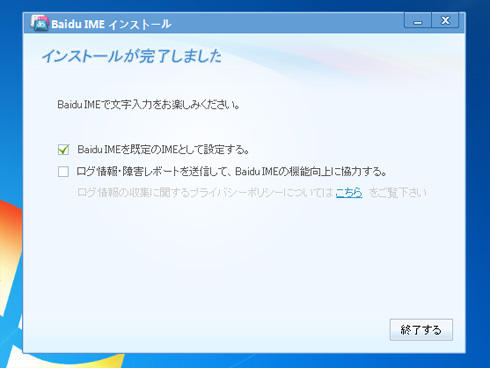This screenshot has height=368, width=490.
Task: Close the Baidu IME installer window
Action: click(445, 21)
